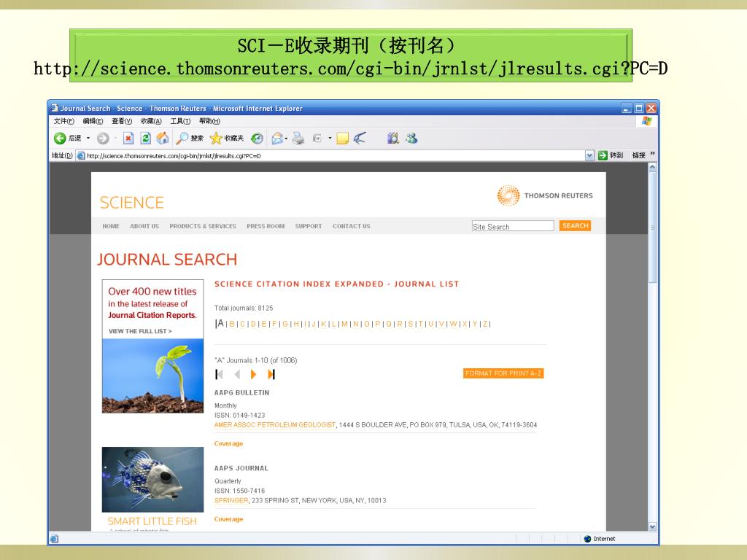Select letter M in journal alphabet index
747x560 pixels.
[344, 324]
